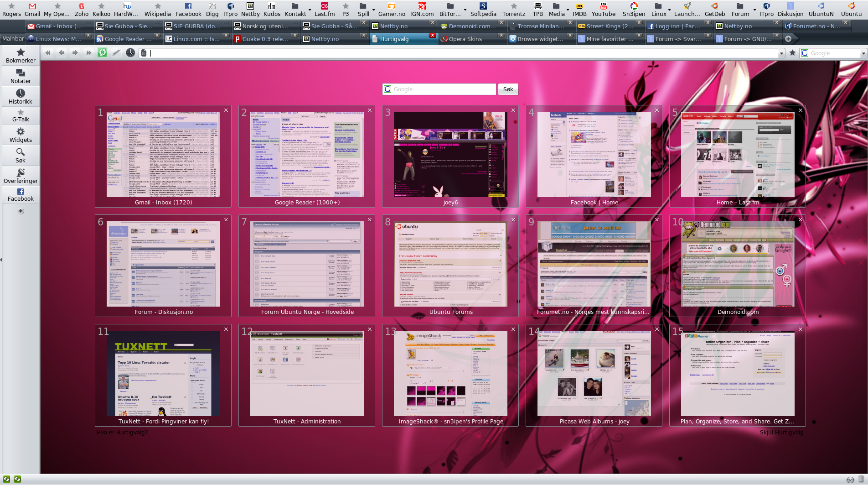Click the Søk search button
This screenshot has height=485, width=868.
pos(508,89)
